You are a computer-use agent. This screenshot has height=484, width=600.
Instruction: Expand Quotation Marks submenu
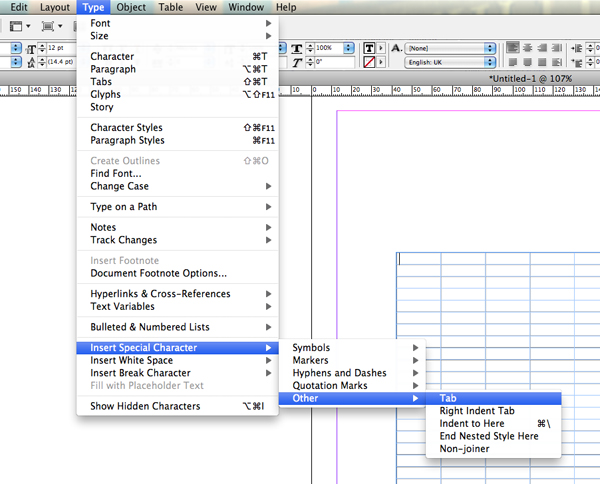[x=352, y=386]
